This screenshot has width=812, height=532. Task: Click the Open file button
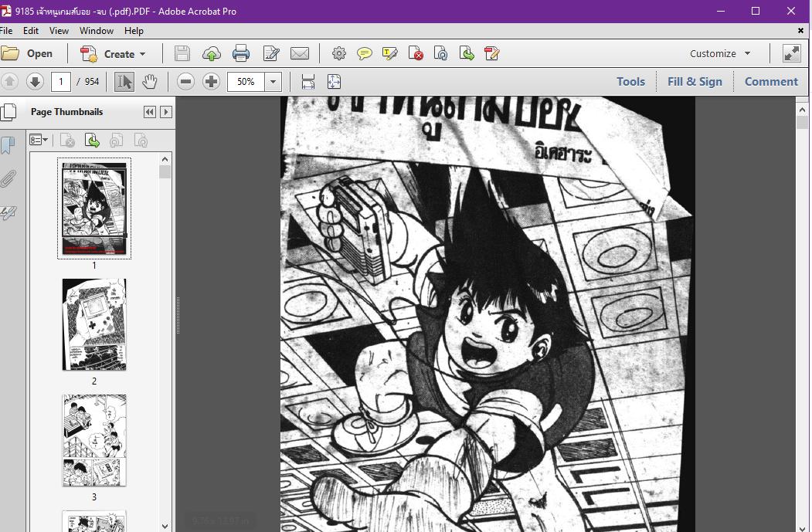coord(27,53)
